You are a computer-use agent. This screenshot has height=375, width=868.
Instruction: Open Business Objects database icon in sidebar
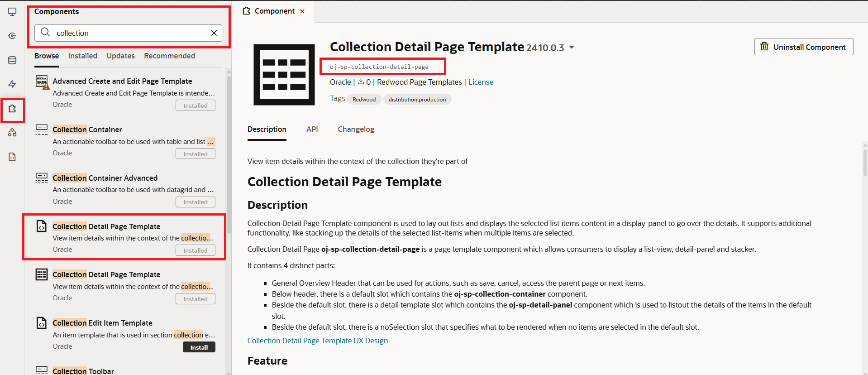(x=12, y=60)
